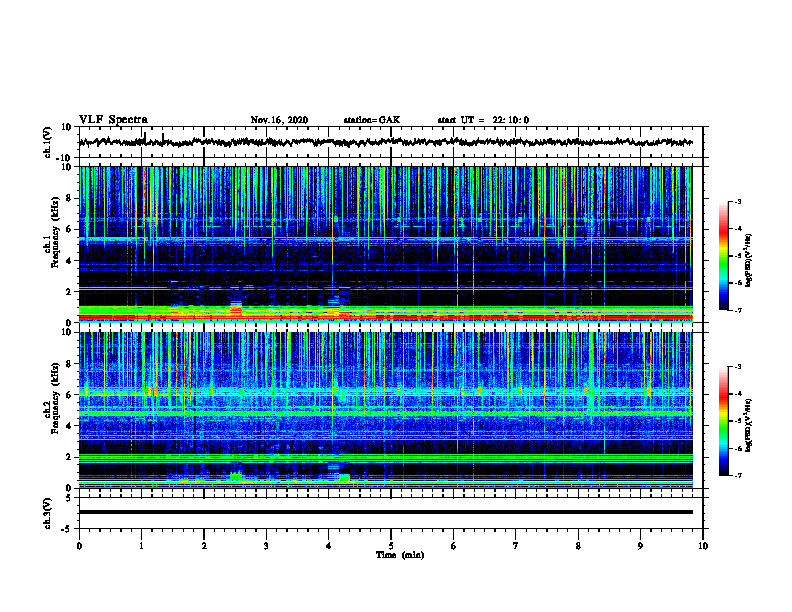Click the ch.1 'Frequency (kHz)' axis label
The width and height of the screenshot is (792, 612).
click(55, 232)
